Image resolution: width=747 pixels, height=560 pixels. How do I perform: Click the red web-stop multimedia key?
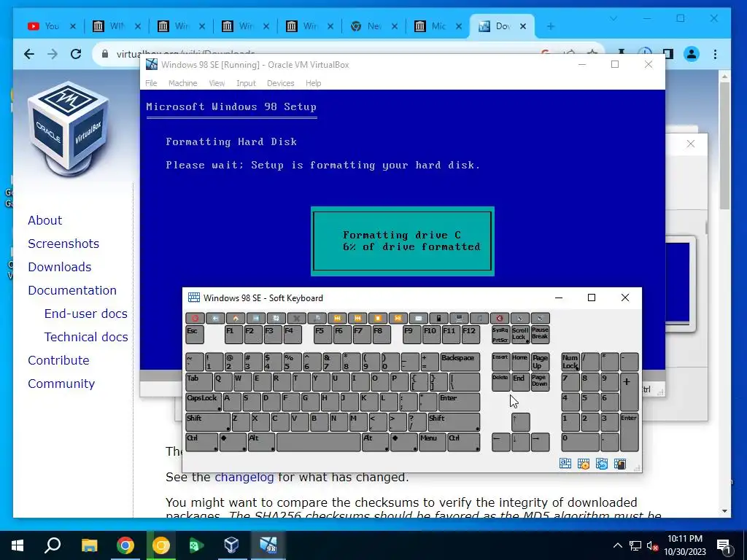[195, 318]
